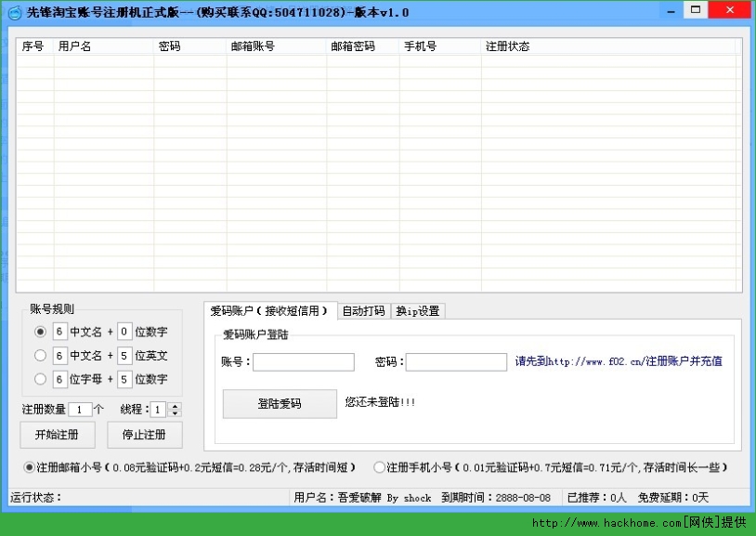Click the 您还未登陆!!! status text
The height and width of the screenshot is (536, 756).
[380, 402]
